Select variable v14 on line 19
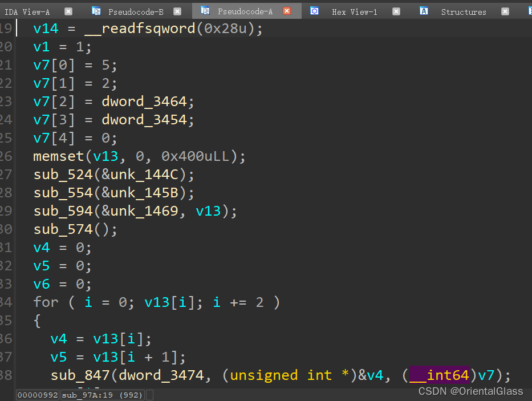The image size is (532, 401). coord(46,28)
